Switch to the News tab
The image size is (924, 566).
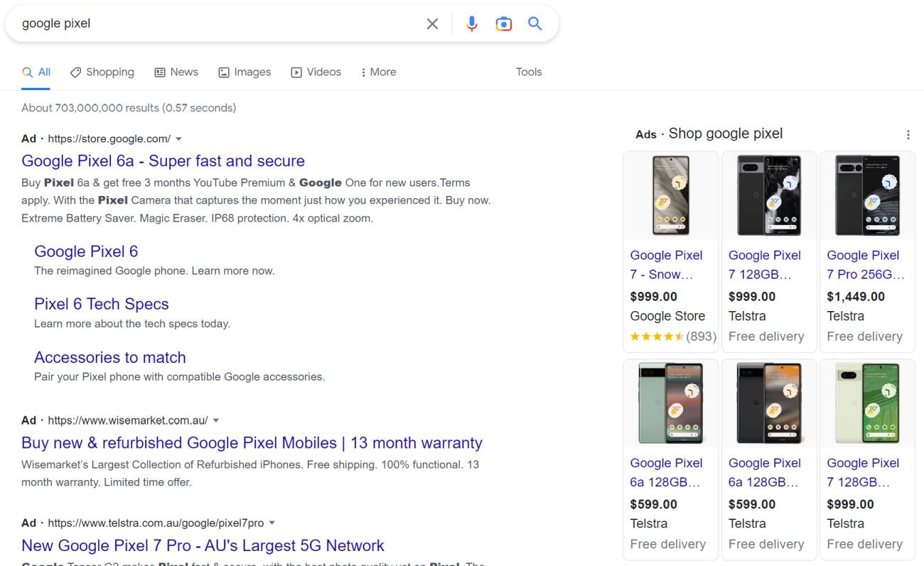pyautogui.click(x=176, y=72)
